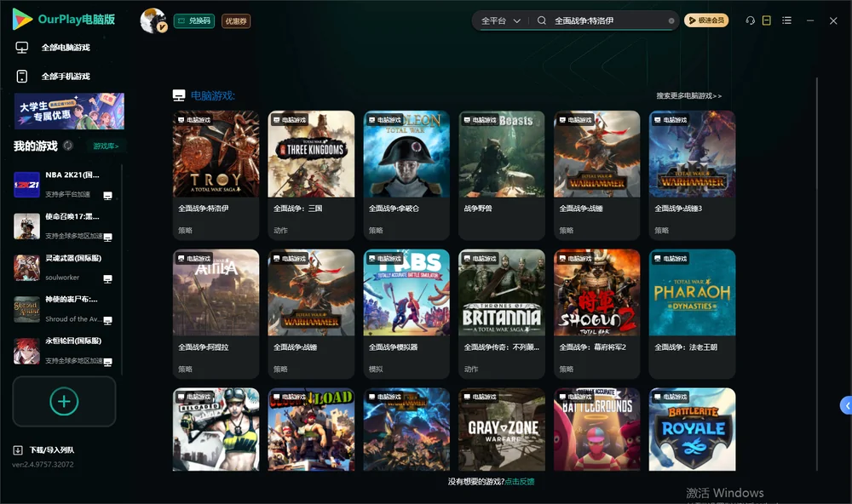Open the Gray Zone Warfare game card

tap(502, 429)
